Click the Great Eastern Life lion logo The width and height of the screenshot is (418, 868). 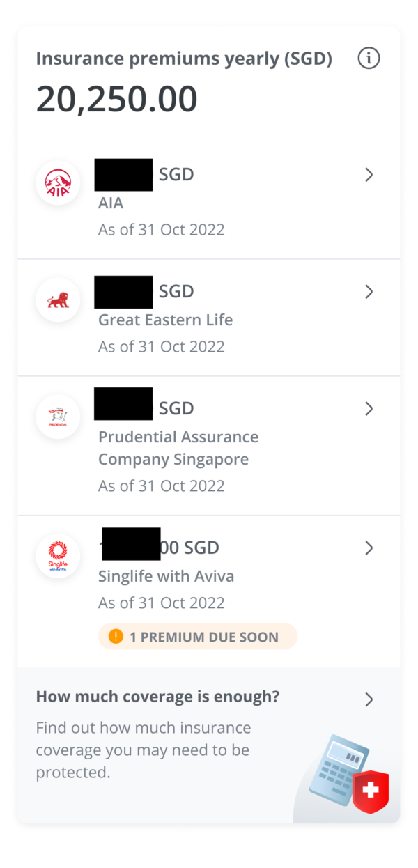(58, 300)
